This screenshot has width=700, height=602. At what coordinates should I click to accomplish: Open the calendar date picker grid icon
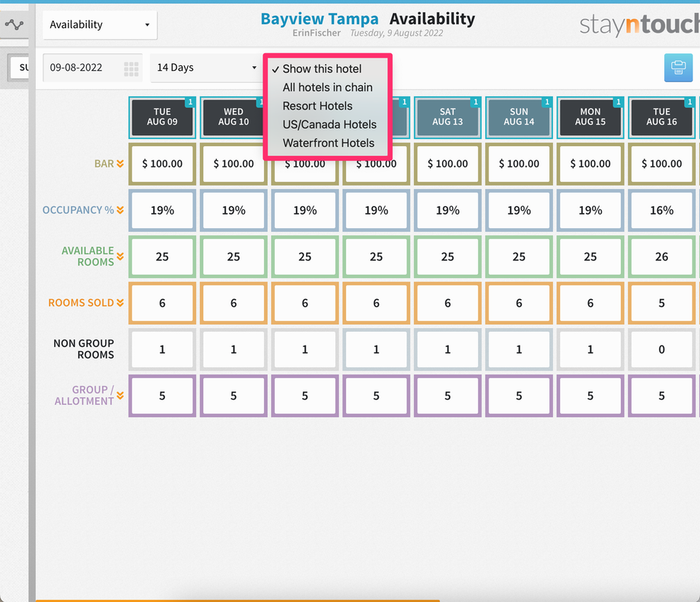pyautogui.click(x=131, y=69)
